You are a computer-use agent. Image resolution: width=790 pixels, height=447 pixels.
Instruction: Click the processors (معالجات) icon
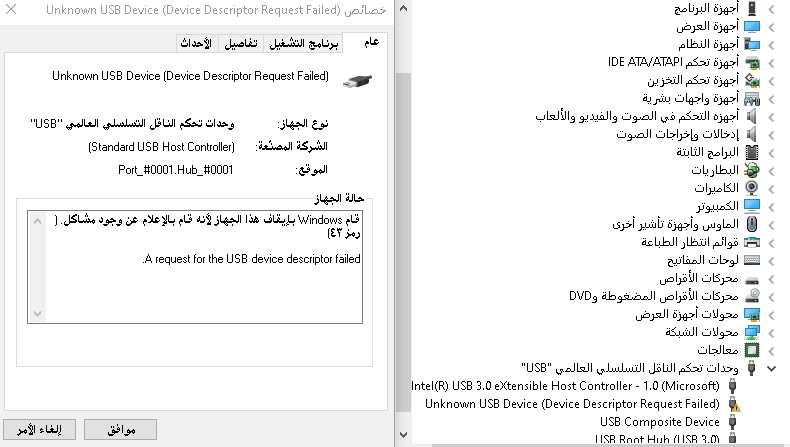coord(752,350)
